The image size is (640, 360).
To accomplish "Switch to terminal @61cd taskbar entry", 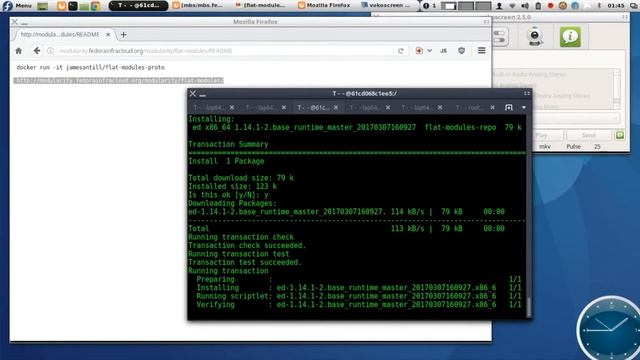I will (138, 5).
